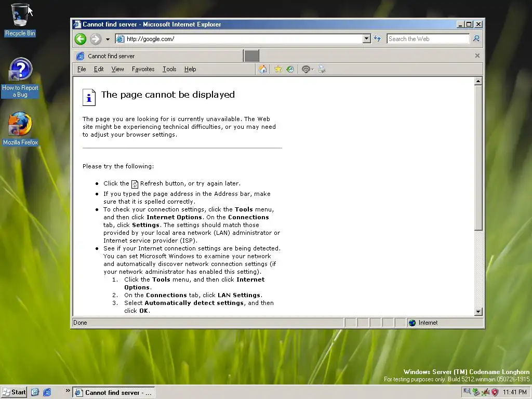
Task: Click the info icon on error page
Action: pyautogui.click(x=89, y=97)
